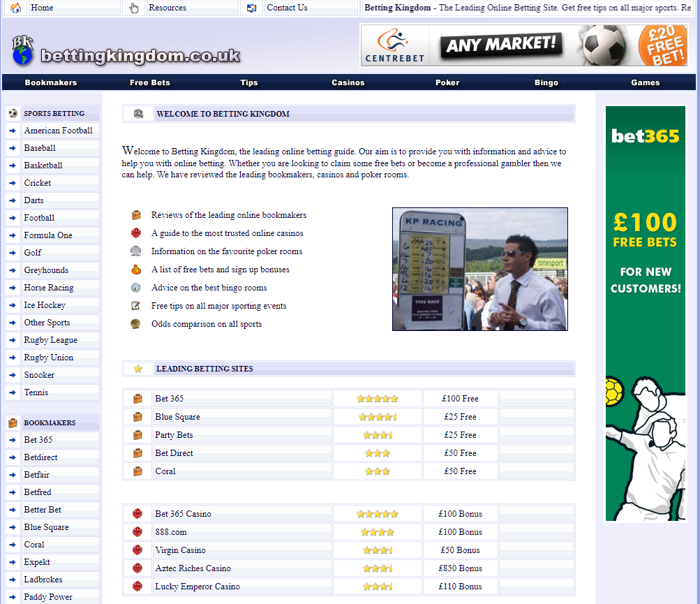Click the five-star rating for Bet 365 Casino

pos(378,514)
